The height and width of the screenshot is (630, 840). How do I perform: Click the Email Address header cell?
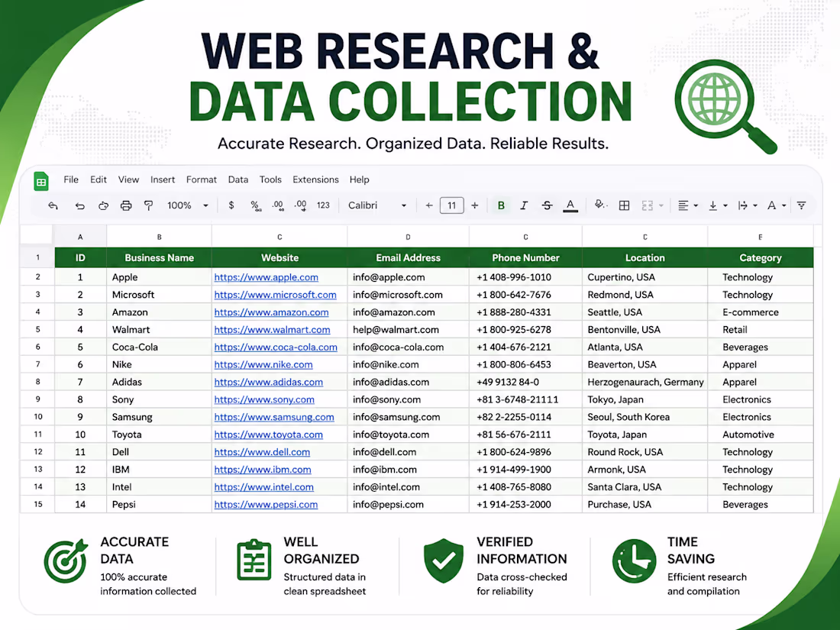(x=409, y=257)
